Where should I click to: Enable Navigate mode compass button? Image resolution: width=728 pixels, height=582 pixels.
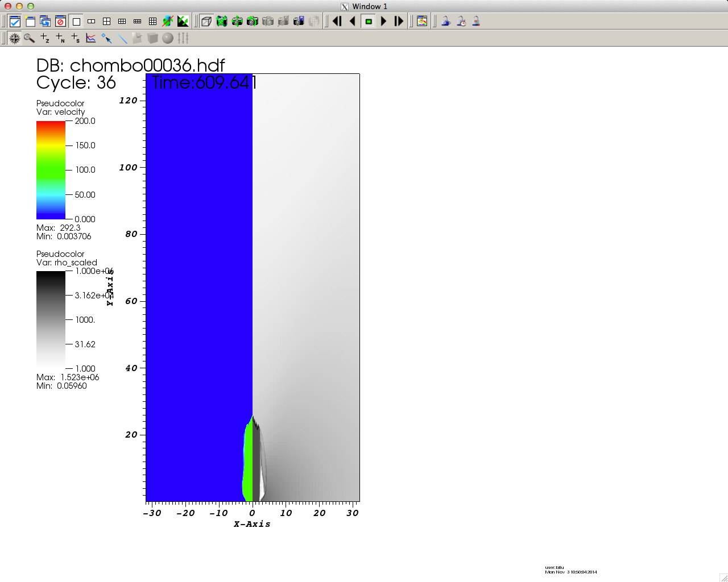coord(15,38)
